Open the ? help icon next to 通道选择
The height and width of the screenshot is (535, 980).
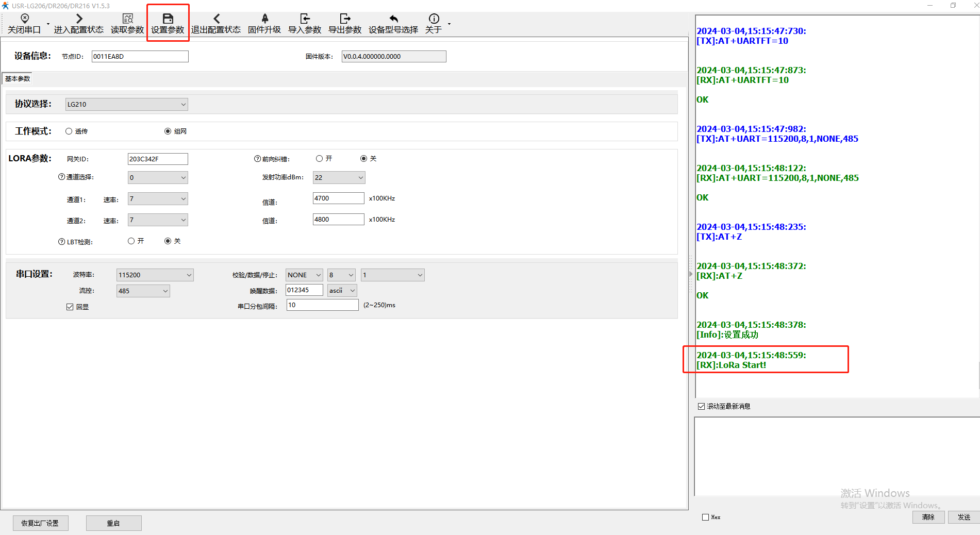click(x=61, y=177)
